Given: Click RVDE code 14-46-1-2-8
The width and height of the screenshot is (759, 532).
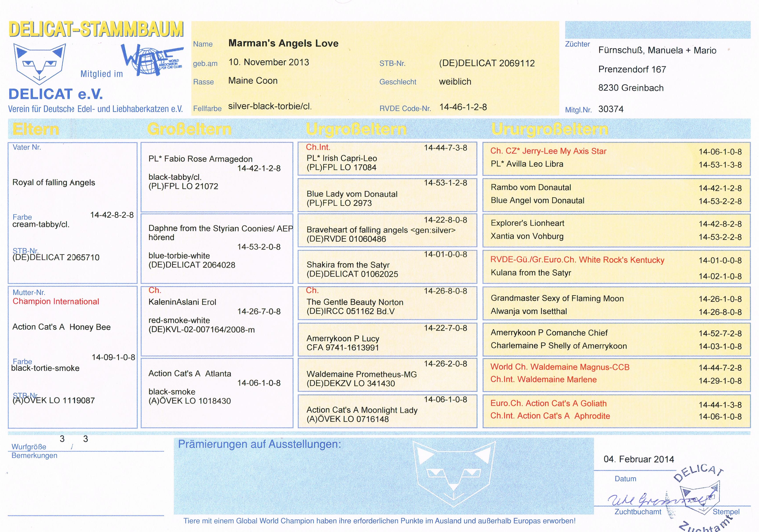Looking at the screenshot, I should point(463,107).
